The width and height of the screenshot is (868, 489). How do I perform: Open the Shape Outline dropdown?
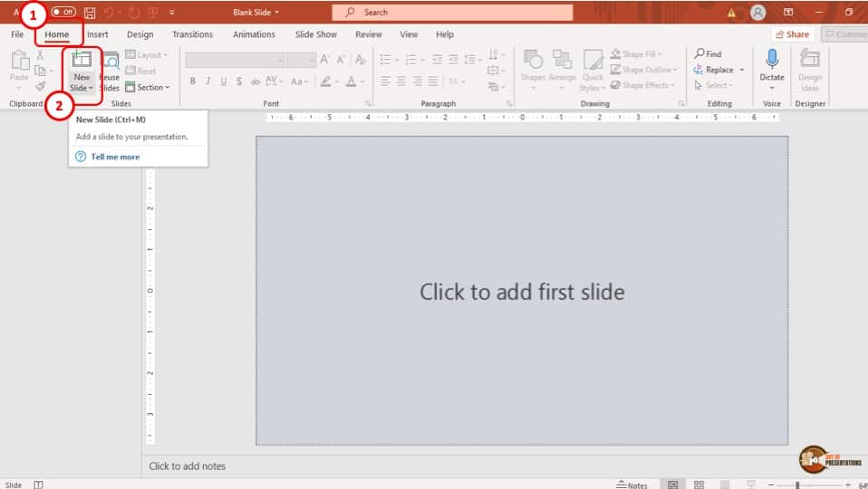644,70
